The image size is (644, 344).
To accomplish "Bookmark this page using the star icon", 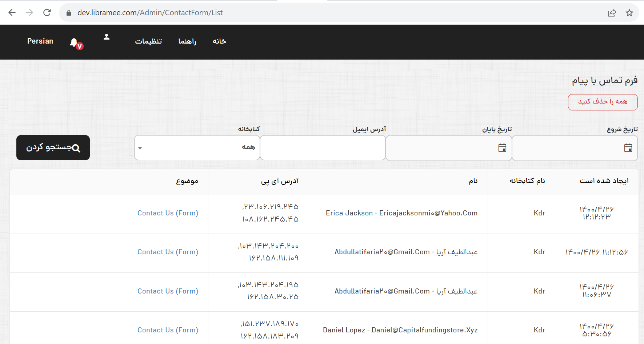I will click(x=629, y=12).
